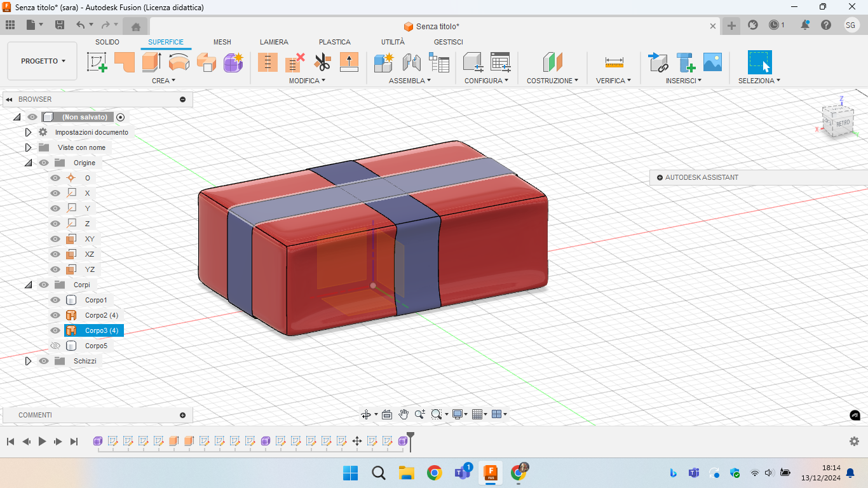
Task: Switch to the UTILITÀ tab
Action: [393, 42]
